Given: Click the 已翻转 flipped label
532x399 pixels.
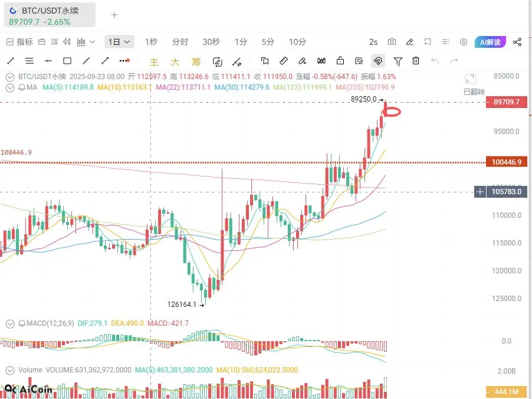Looking at the screenshot, I should point(474,91).
